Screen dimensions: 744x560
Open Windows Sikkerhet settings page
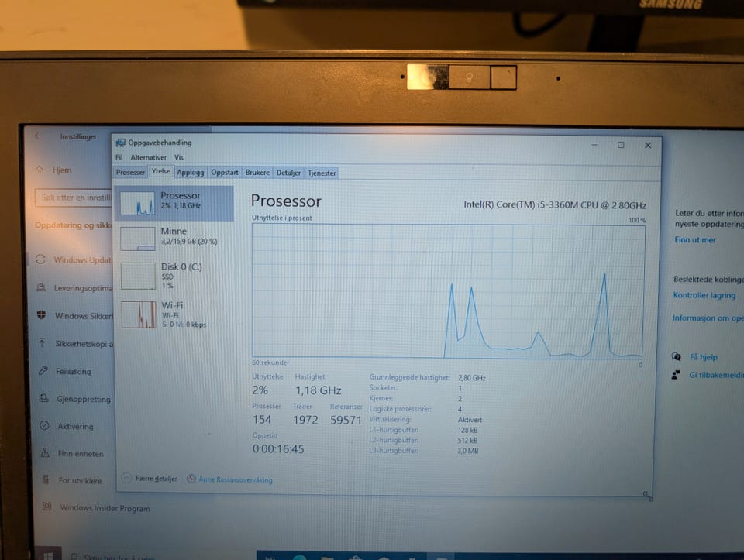coord(84,316)
